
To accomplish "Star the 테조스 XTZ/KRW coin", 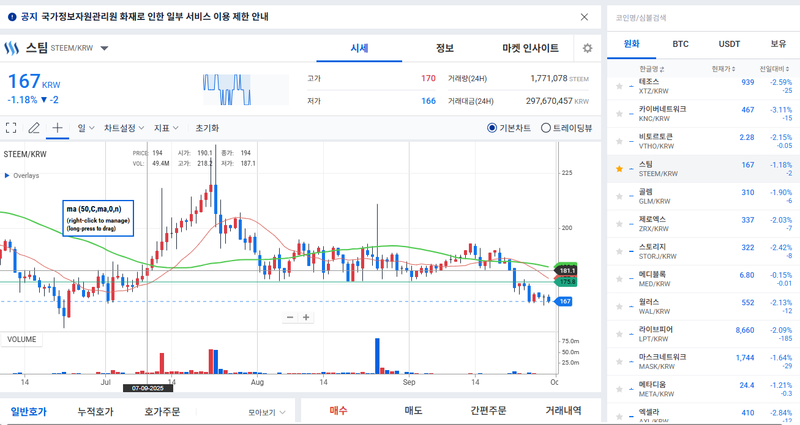I will coord(620,86).
